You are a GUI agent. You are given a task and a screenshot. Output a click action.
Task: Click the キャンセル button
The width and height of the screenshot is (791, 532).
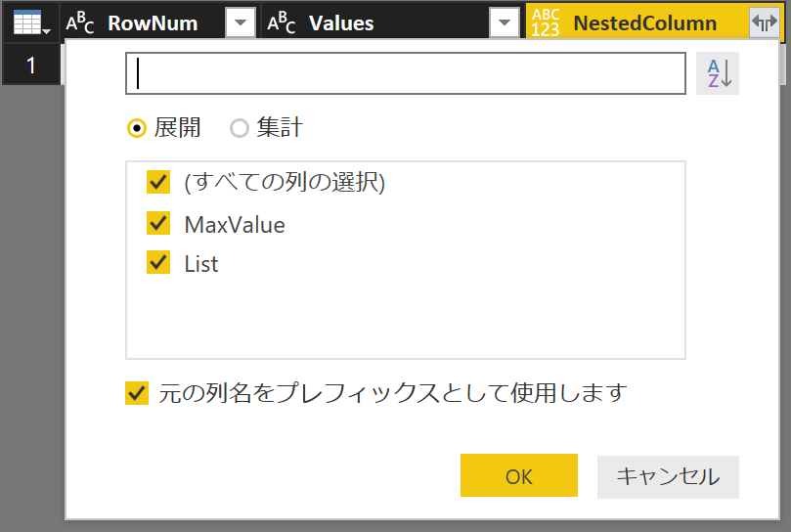point(668,477)
